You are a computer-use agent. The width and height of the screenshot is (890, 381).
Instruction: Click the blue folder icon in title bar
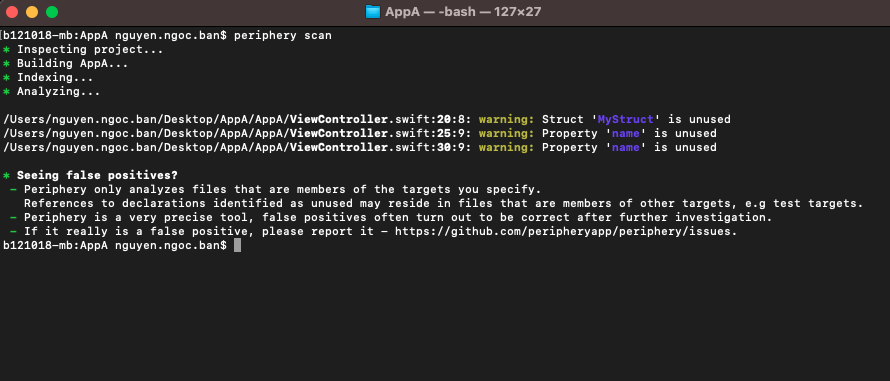pos(372,11)
